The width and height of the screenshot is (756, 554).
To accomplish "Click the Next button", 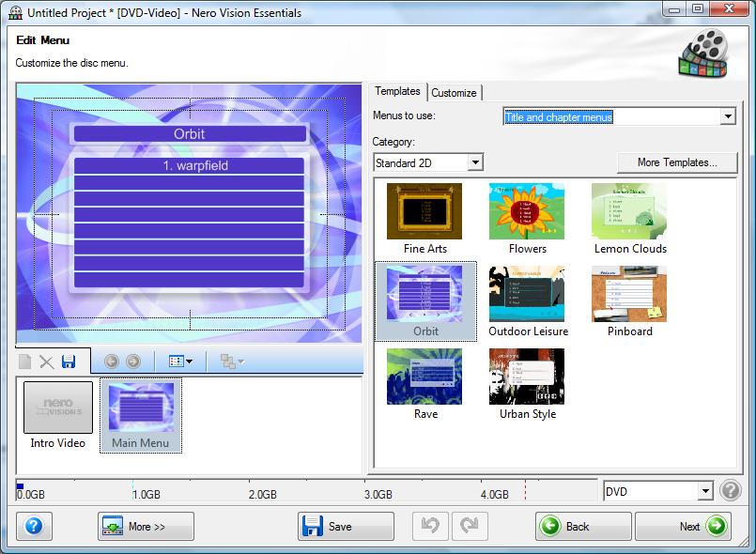I will click(x=683, y=526).
